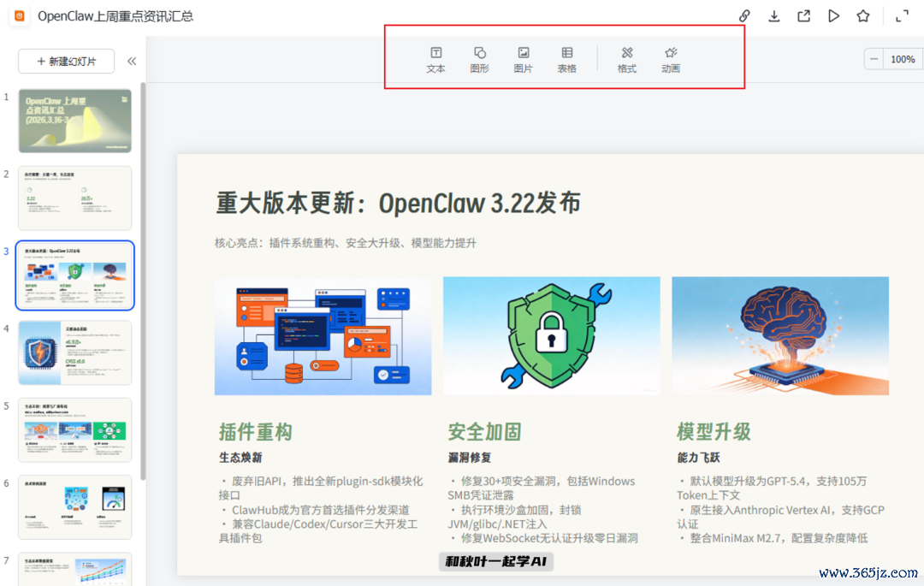This screenshot has height=586, width=924.
Task: Copy the share link icon
Action: click(744, 16)
